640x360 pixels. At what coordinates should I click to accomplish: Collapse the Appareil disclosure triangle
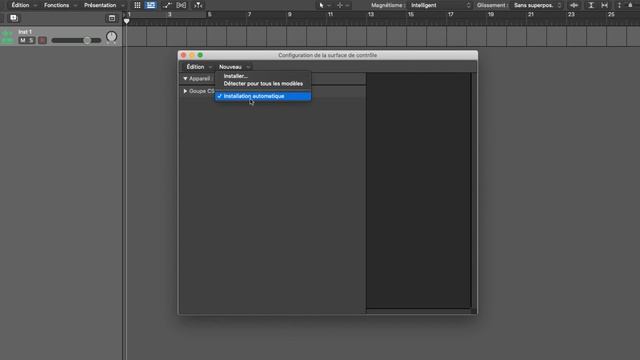[x=185, y=78]
